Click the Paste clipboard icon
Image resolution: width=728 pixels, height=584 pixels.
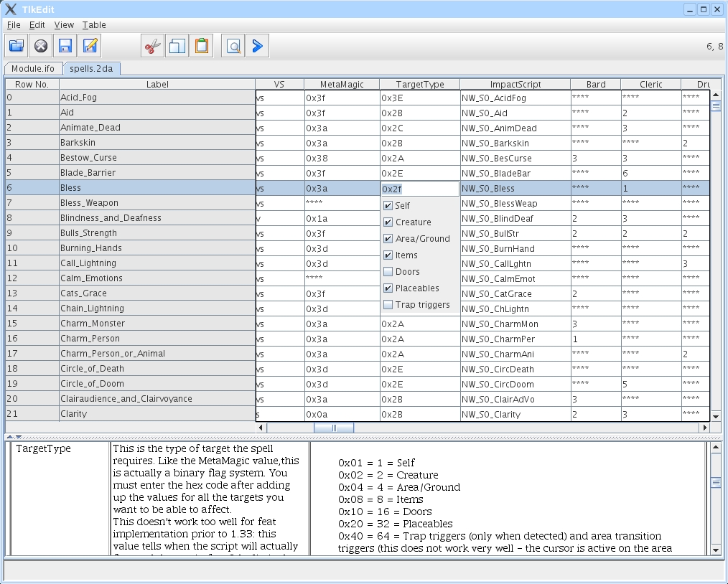pyautogui.click(x=202, y=46)
